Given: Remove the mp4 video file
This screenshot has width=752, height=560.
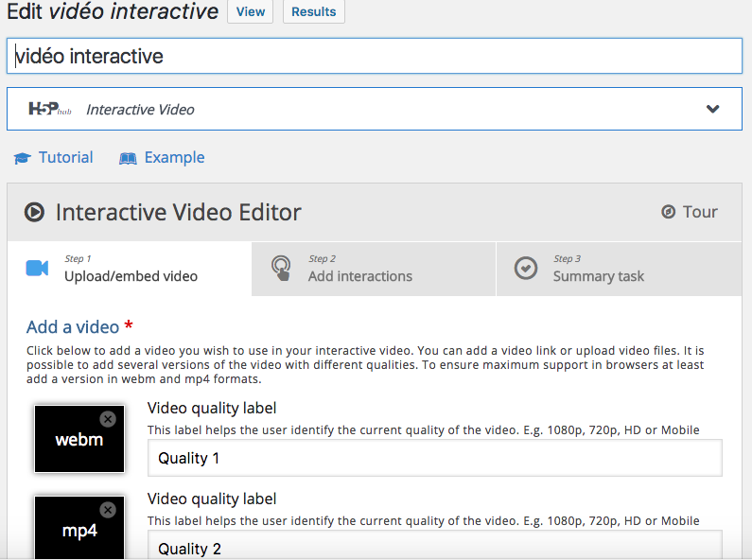Looking at the screenshot, I should point(108,510).
